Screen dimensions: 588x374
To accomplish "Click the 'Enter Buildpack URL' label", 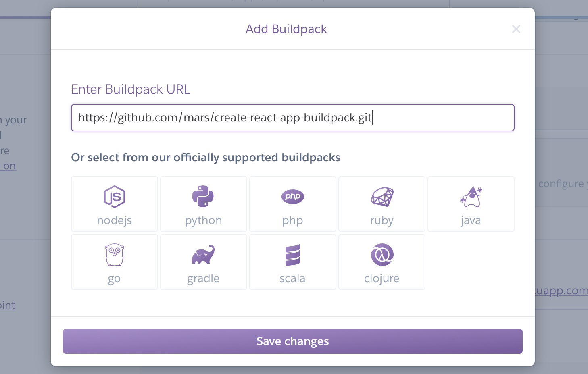I will [x=131, y=89].
